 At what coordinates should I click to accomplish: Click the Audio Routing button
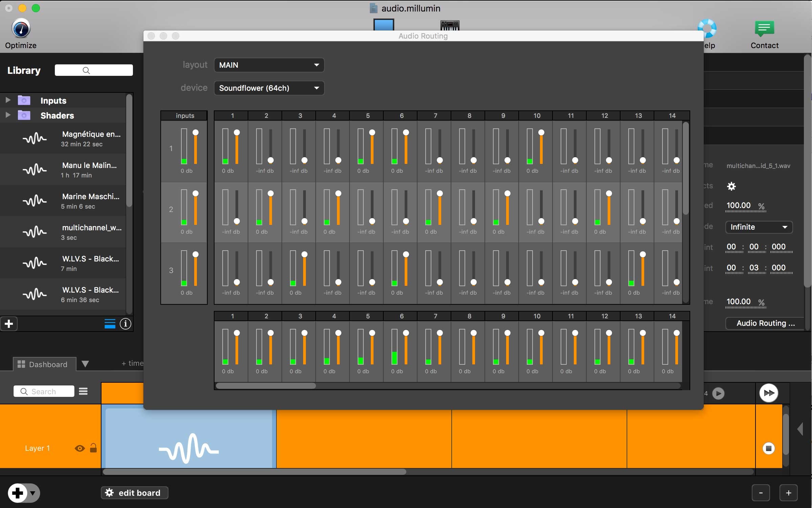tap(761, 322)
